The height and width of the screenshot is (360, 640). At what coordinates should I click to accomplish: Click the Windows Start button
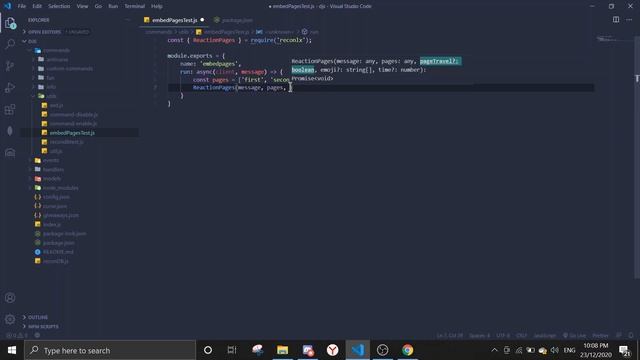point(12,350)
